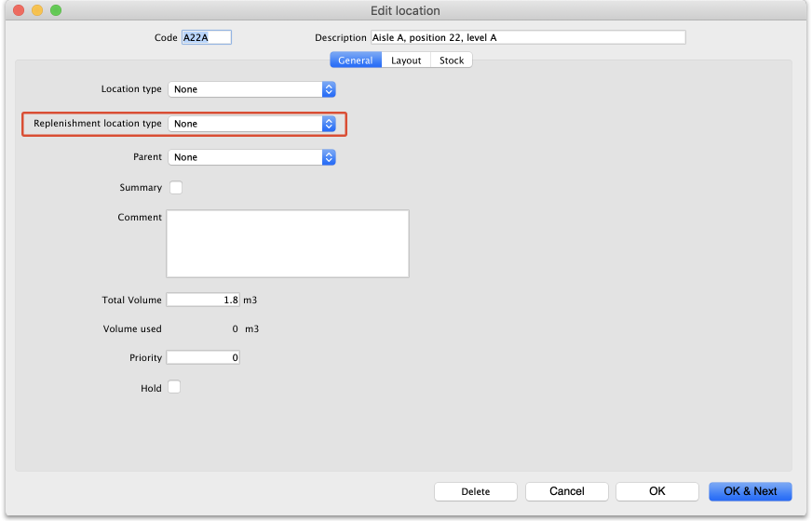Maximize the window with the green button

pyautogui.click(x=56, y=10)
